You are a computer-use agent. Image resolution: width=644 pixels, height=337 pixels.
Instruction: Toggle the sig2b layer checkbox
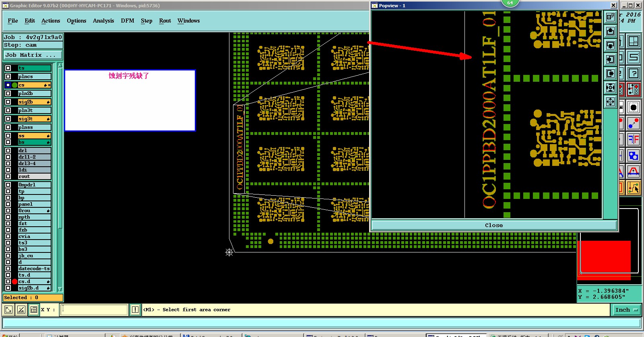(x=8, y=102)
